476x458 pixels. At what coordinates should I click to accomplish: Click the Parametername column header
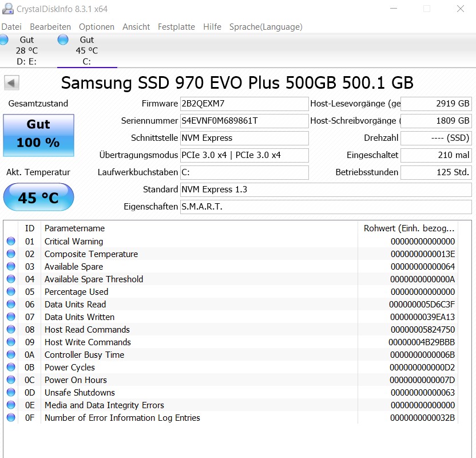click(x=199, y=228)
